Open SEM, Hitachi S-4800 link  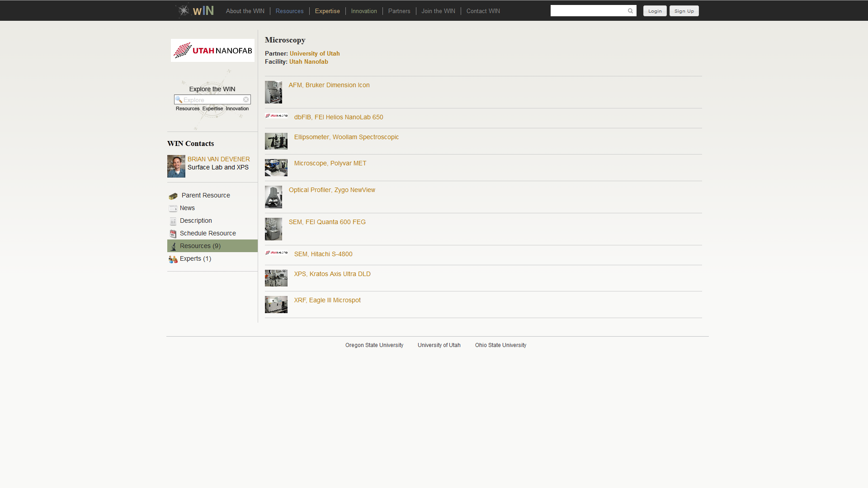(323, 254)
